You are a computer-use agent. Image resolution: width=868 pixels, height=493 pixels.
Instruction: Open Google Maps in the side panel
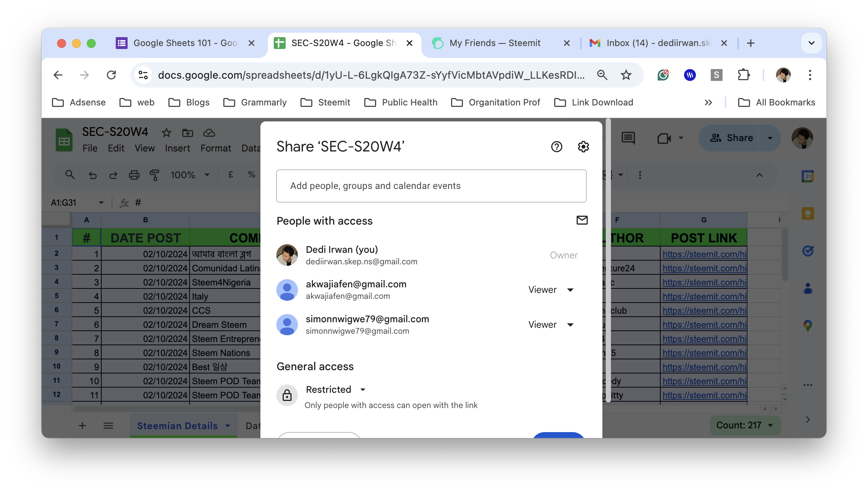coord(808,326)
